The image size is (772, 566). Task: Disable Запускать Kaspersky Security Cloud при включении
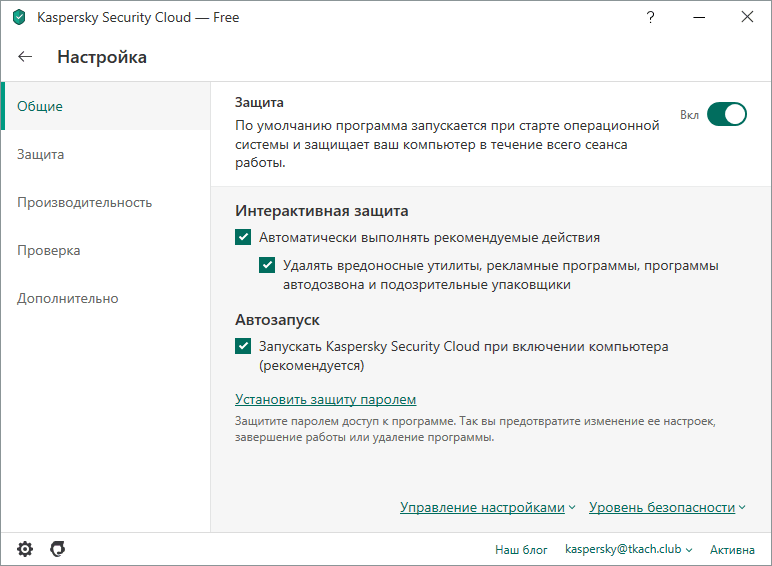[243, 346]
